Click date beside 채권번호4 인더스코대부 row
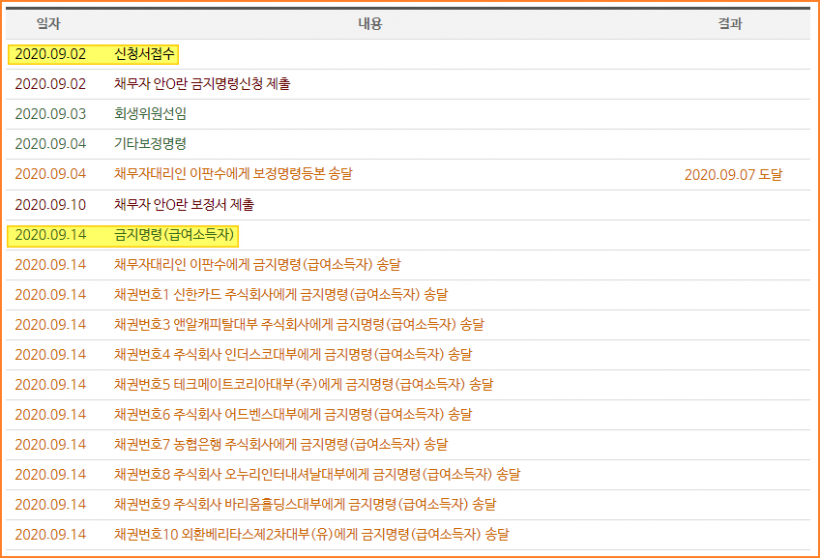 (x=50, y=355)
